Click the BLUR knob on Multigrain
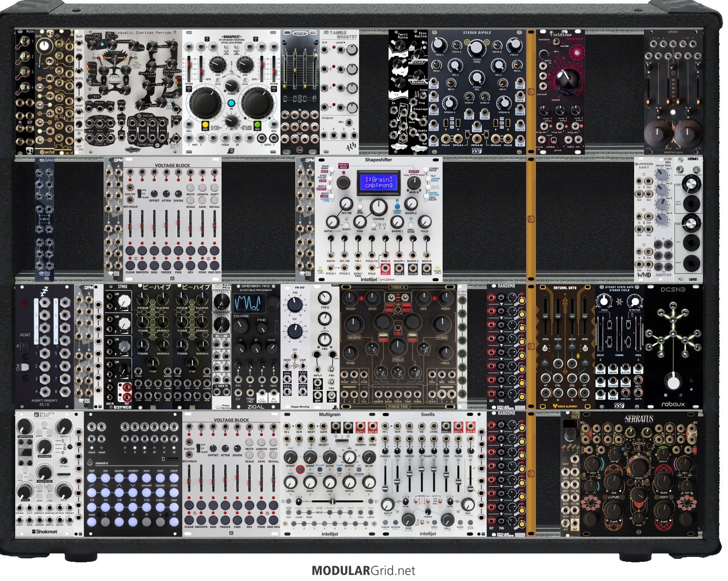This screenshot has width=728, height=581. click(x=369, y=457)
